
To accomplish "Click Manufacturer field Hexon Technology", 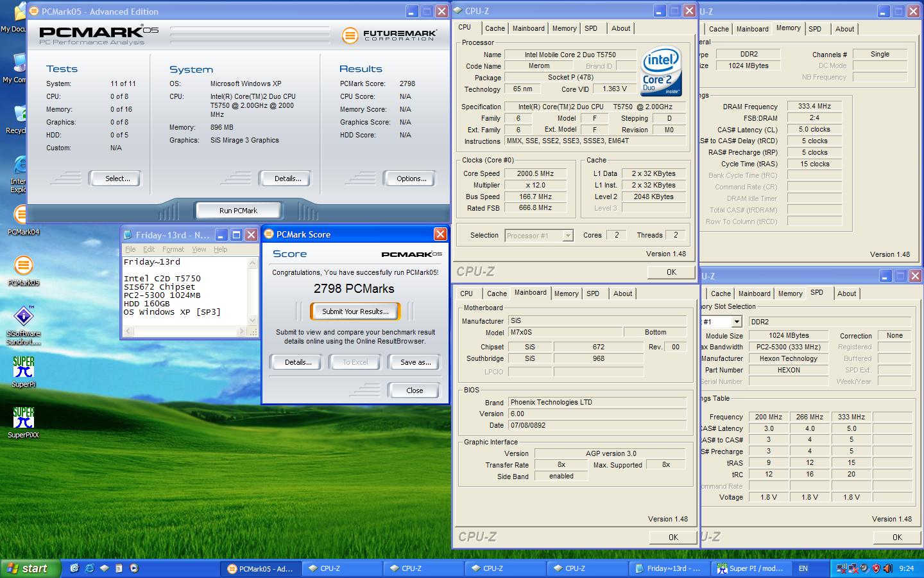I will [788, 358].
